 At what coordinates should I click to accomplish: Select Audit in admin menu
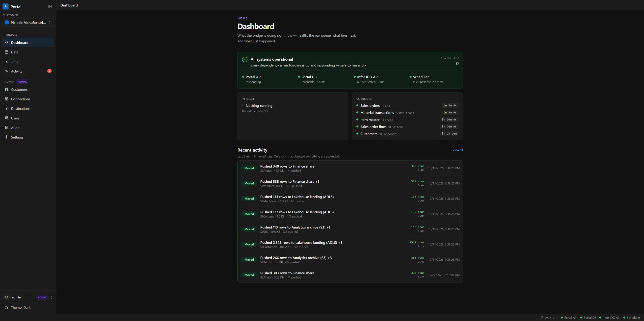tap(28, 127)
